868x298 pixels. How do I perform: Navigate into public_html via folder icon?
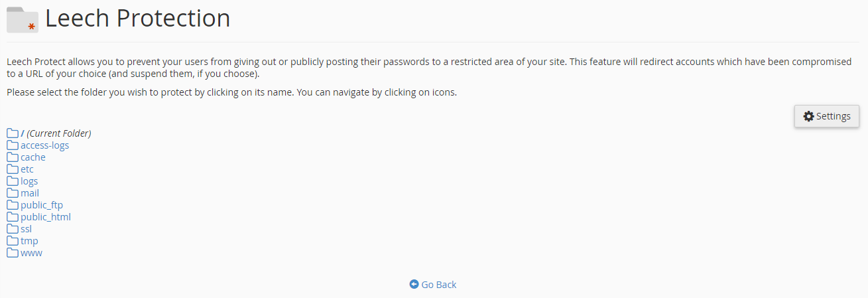pyautogui.click(x=13, y=217)
